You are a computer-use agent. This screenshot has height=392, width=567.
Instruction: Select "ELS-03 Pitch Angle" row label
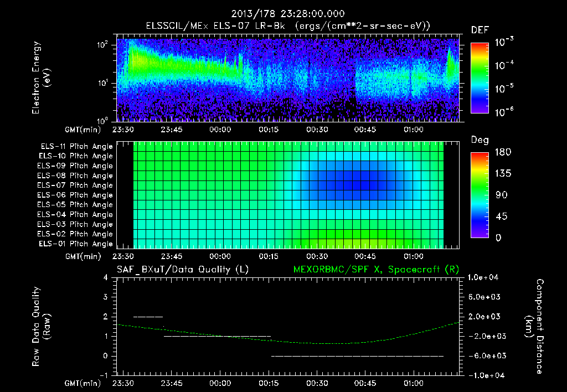(75, 224)
